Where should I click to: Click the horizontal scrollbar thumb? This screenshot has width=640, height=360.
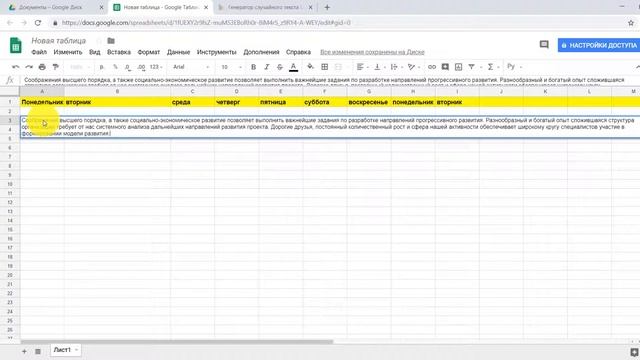tap(177, 342)
